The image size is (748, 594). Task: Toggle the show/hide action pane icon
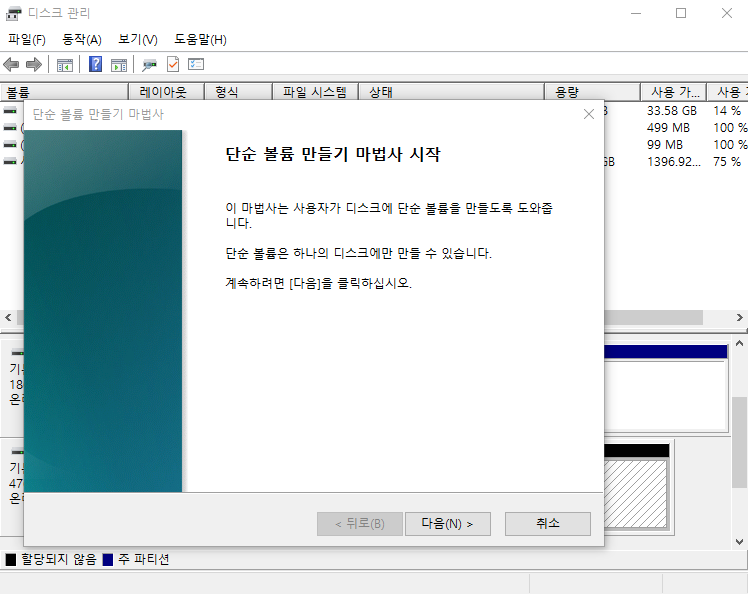tap(119, 64)
